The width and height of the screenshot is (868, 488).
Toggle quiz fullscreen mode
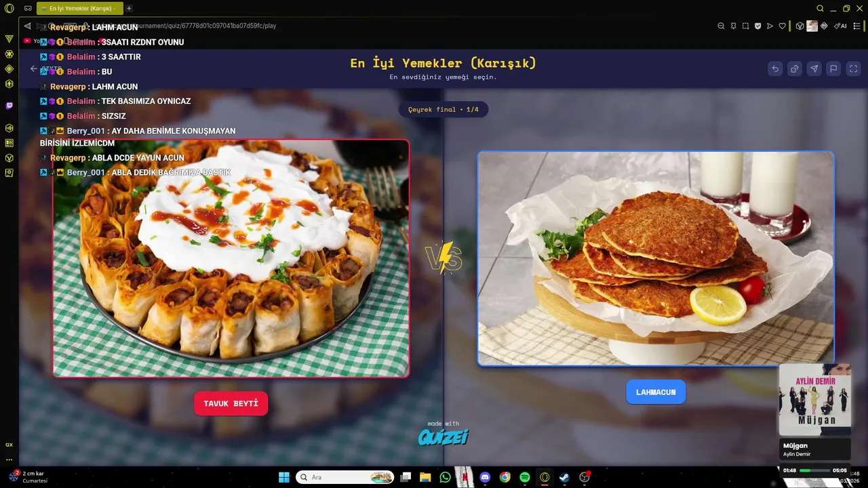pyautogui.click(x=854, y=68)
